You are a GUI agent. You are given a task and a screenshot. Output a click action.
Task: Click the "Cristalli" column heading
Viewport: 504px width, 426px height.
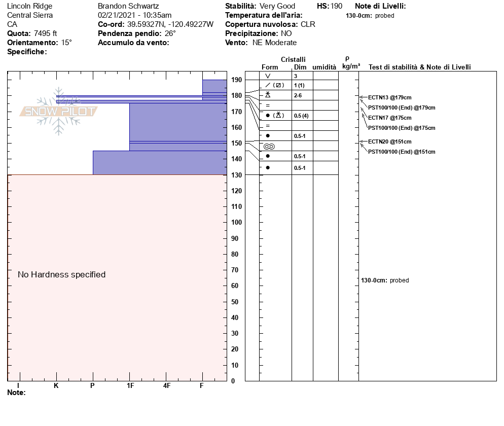point(293,59)
